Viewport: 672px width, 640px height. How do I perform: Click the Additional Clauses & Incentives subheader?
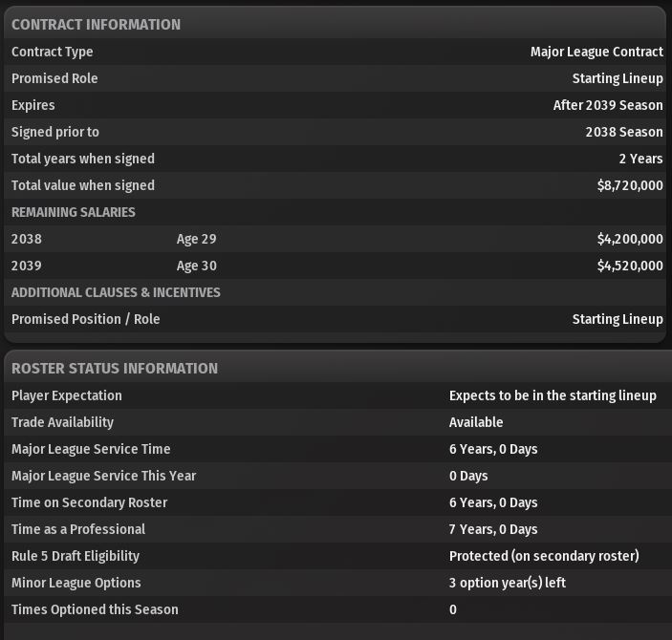click(x=116, y=292)
